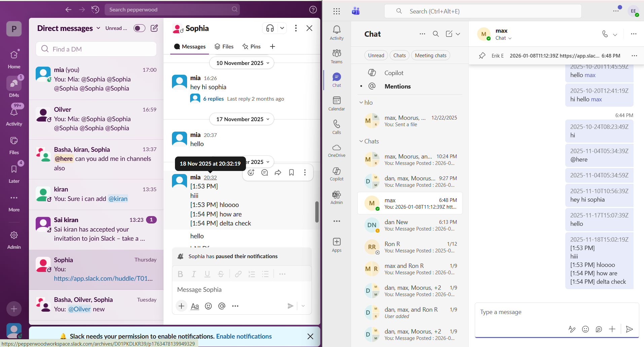Open 6 replies thread link
Viewport: 644px width, 347px height.
click(213, 99)
